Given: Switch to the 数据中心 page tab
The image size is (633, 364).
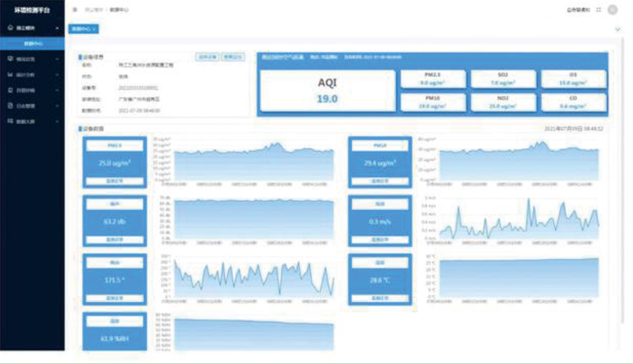Looking at the screenshot, I should [x=80, y=29].
